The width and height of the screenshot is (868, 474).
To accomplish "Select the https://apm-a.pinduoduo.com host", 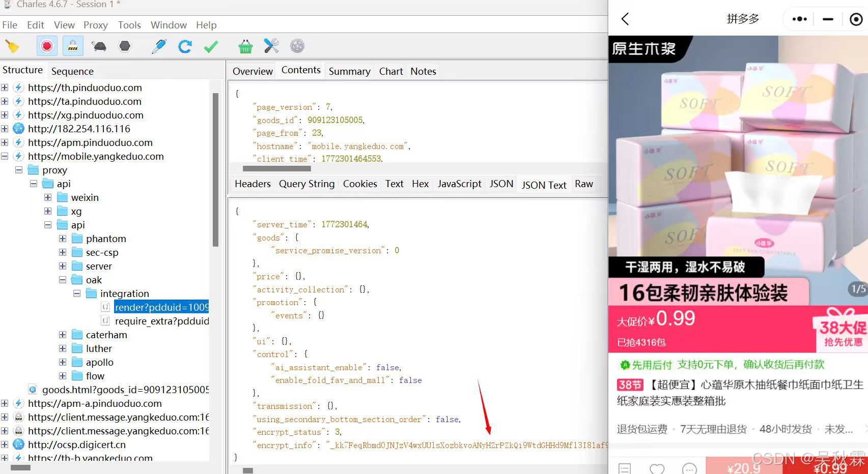I will click(x=95, y=403).
